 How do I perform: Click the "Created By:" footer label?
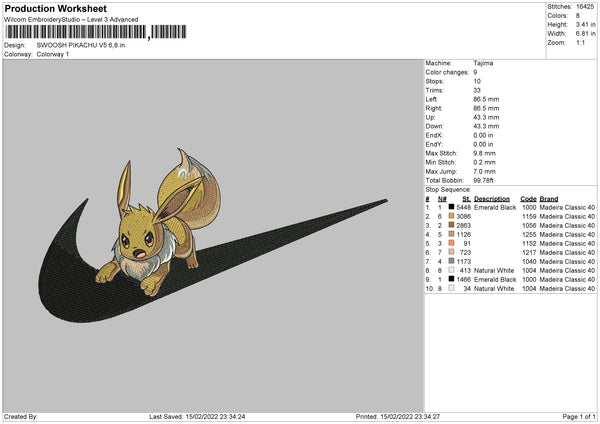[21, 416]
